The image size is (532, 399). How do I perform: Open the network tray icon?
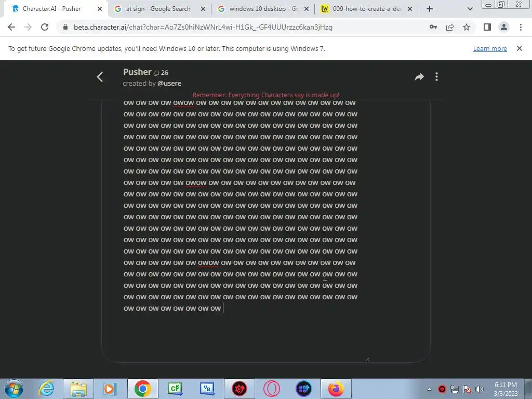[x=454, y=389]
